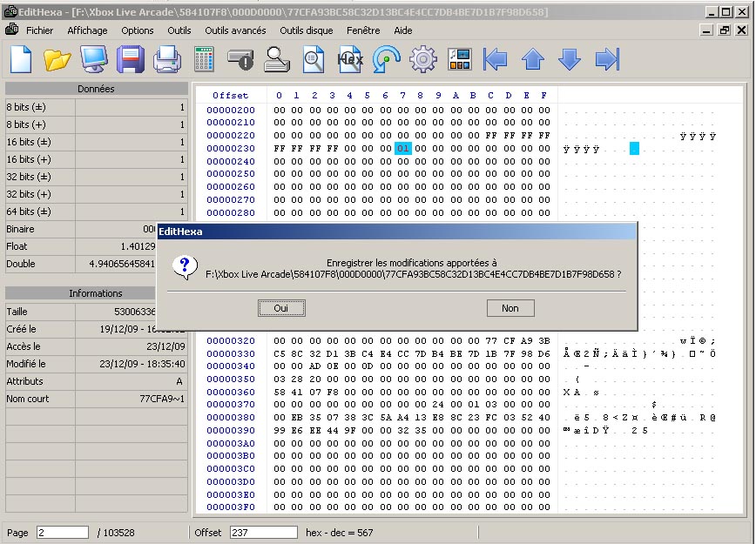Click the Attributs information row
The image size is (756, 544).
click(x=96, y=381)
